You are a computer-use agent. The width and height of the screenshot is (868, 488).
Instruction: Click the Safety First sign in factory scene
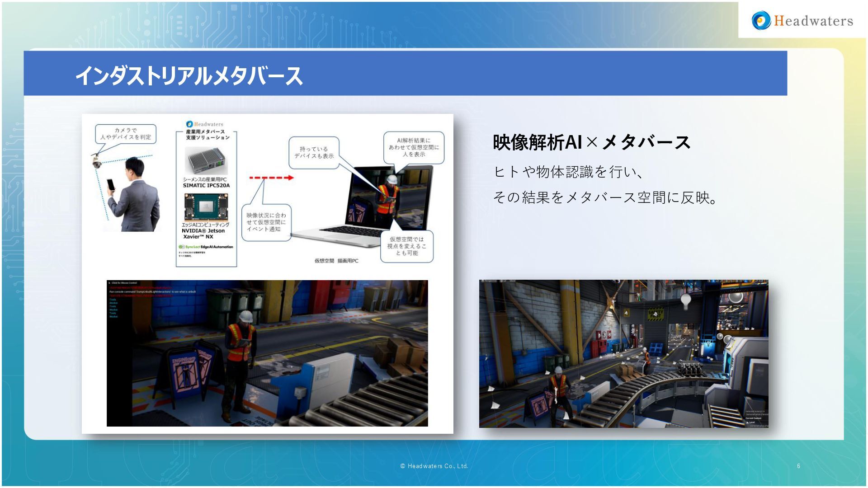point(656,313)
